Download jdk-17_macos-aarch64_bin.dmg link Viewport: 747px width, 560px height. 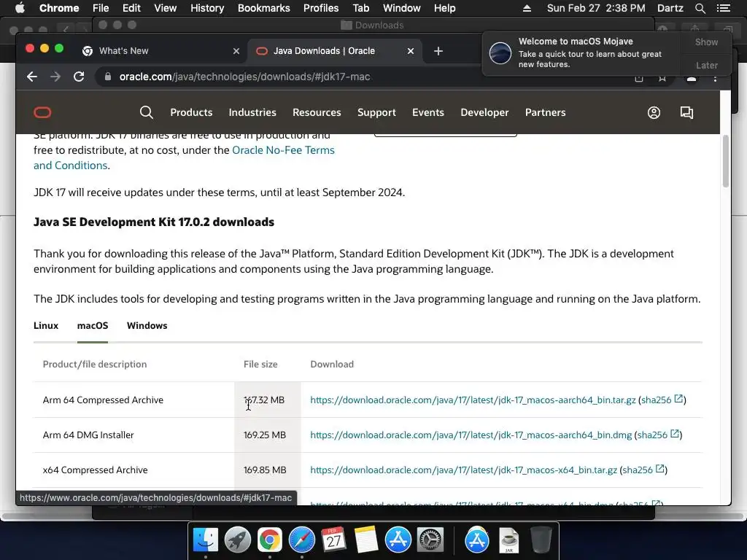(471, 435)
